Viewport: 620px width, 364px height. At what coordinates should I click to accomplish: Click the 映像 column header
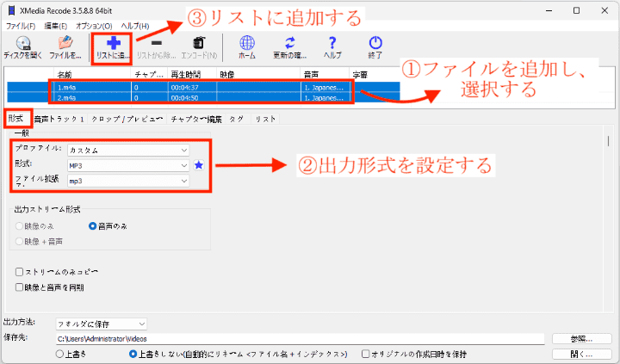pos(258,74)
